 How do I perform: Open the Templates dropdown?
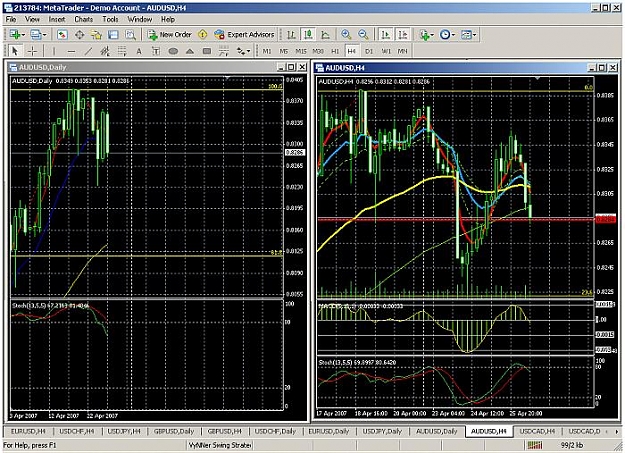[468, 35]
